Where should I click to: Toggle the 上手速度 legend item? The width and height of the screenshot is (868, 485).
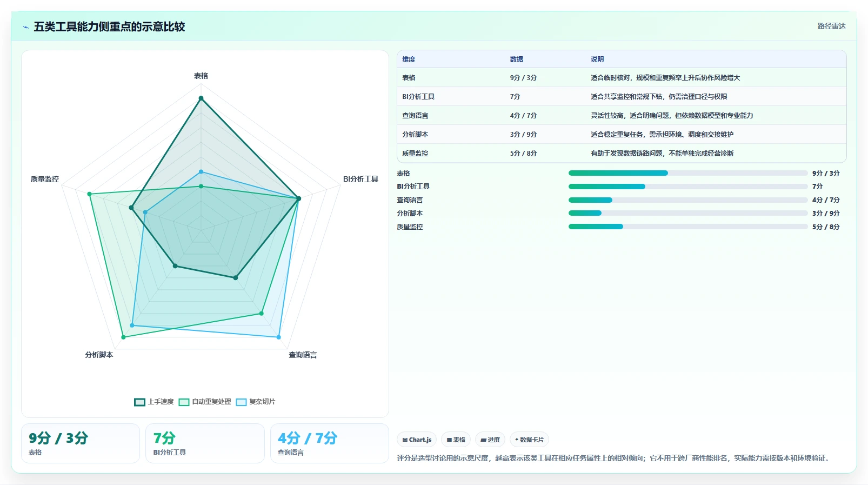pyautogui.click(x=154, y=402)
